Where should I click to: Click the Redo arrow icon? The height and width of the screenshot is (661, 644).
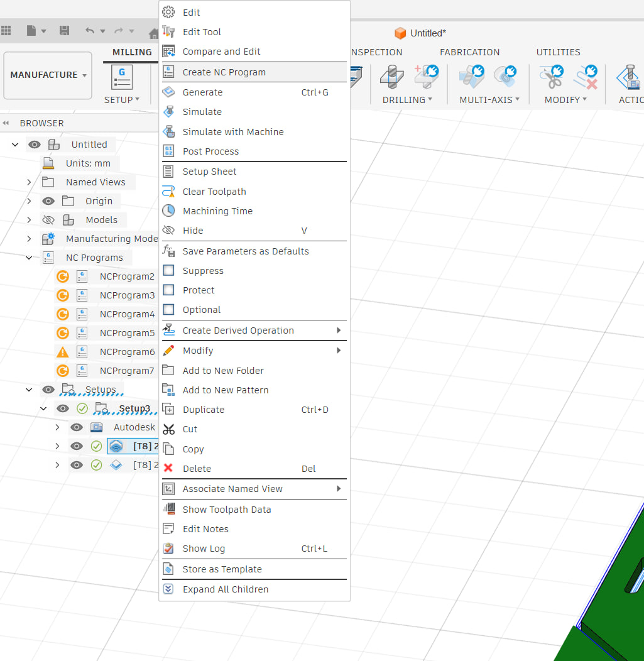(x=119, y=30)
